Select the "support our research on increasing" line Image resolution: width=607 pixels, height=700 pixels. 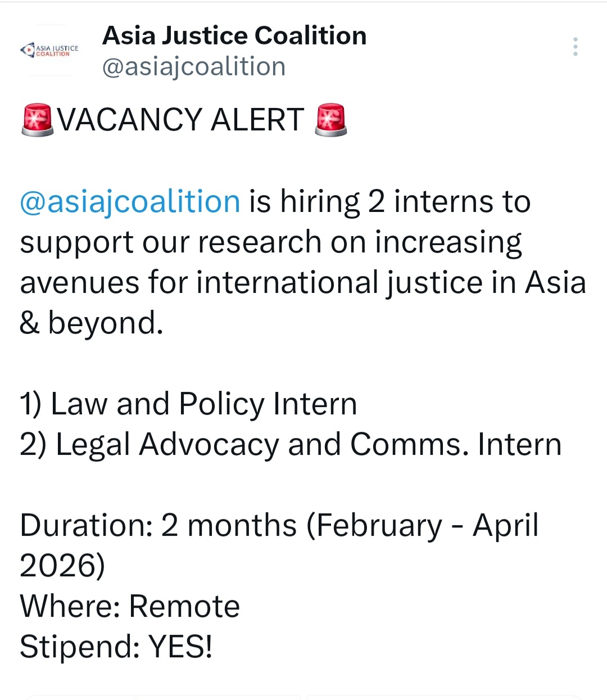point(271,242)
